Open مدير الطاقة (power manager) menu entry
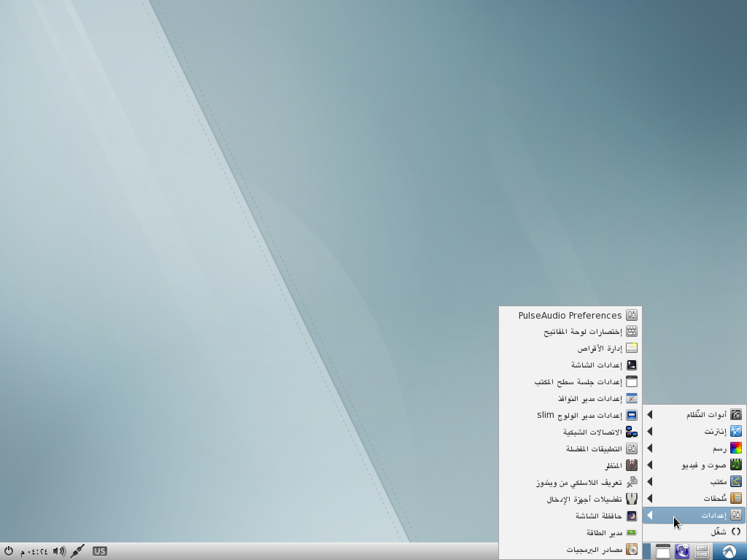 570,532
